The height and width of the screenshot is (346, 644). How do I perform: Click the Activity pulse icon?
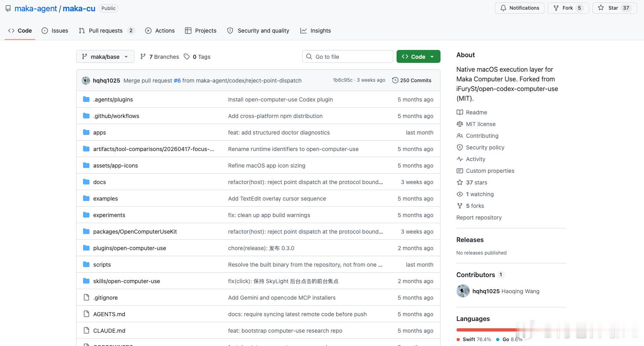(x=460, y=159)
